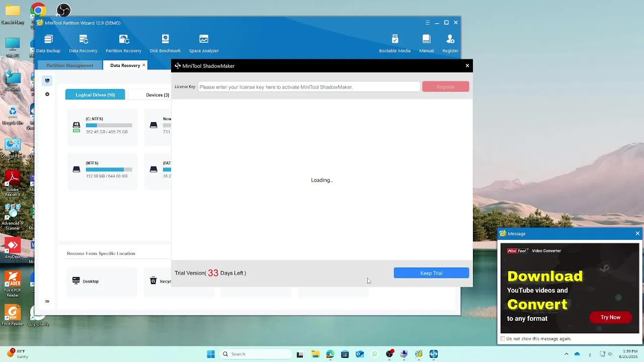Open the Space Analyzer tool

pos(204,43)
